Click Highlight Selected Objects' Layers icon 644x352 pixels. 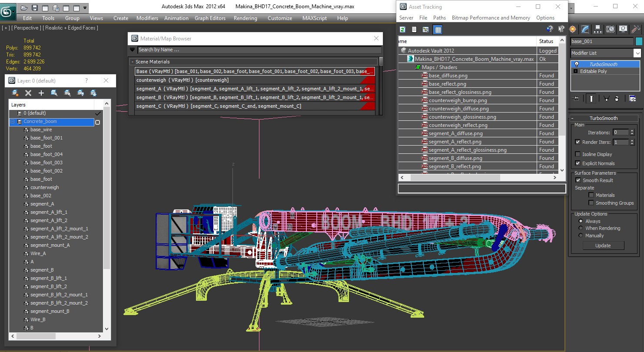67,93
